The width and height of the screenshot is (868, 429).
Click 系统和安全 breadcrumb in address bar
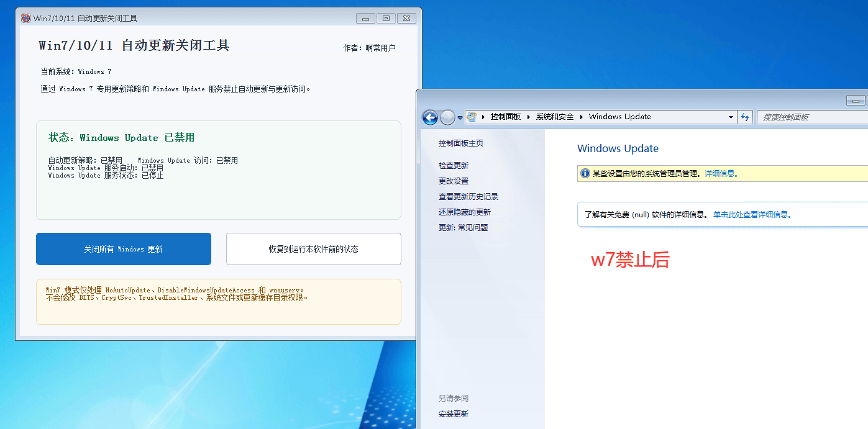coord(555,117)
